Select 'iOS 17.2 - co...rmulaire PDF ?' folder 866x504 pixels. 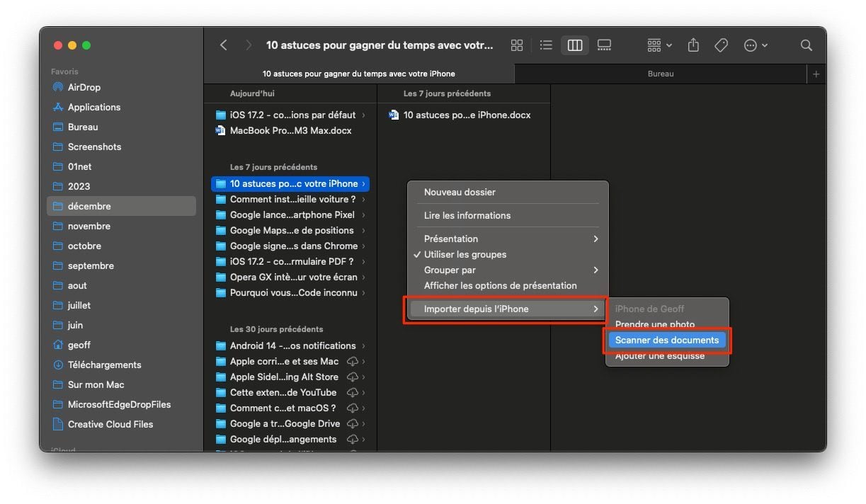point(290,261)
